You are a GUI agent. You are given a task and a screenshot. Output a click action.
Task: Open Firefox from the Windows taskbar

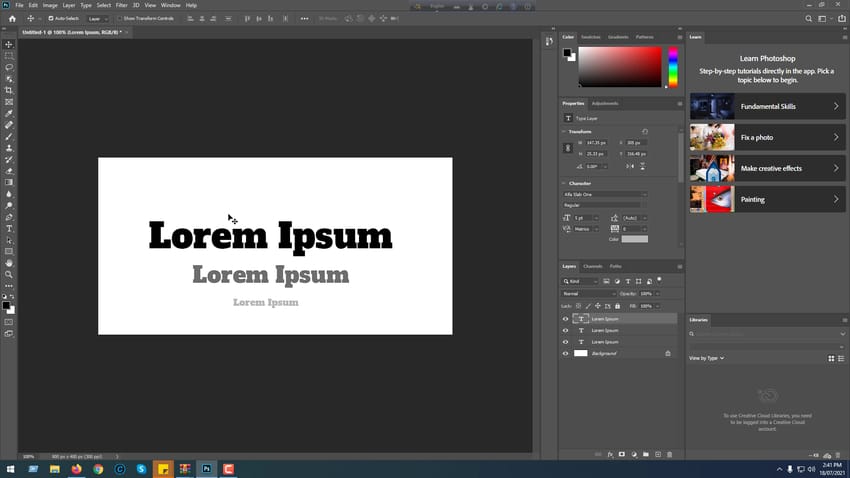[76, 469]
